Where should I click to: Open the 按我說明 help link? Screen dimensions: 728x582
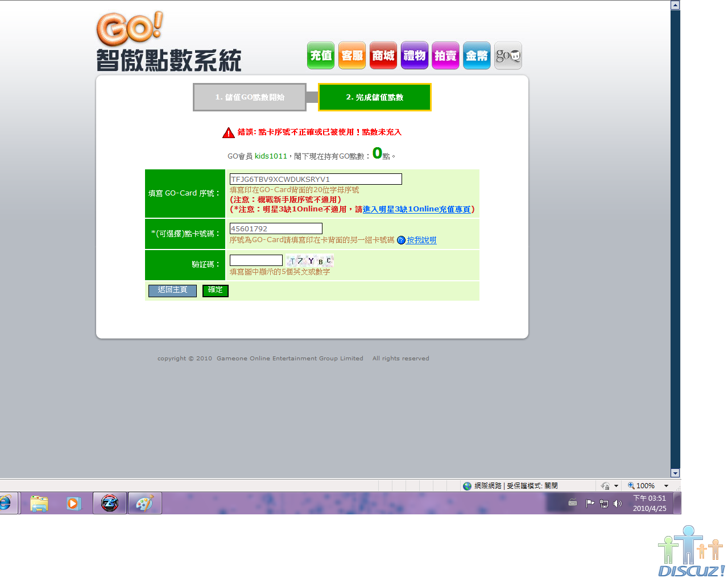(x=421, y=240)
